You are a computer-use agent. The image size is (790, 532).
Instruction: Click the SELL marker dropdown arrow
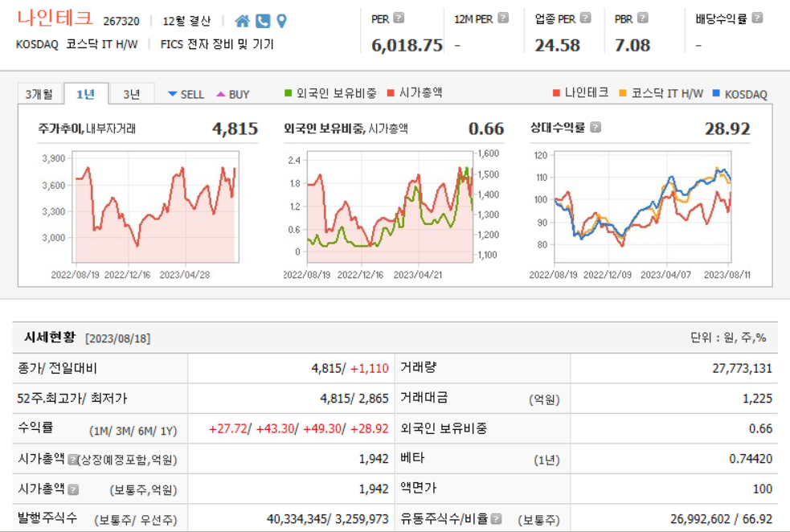[174, 93]
